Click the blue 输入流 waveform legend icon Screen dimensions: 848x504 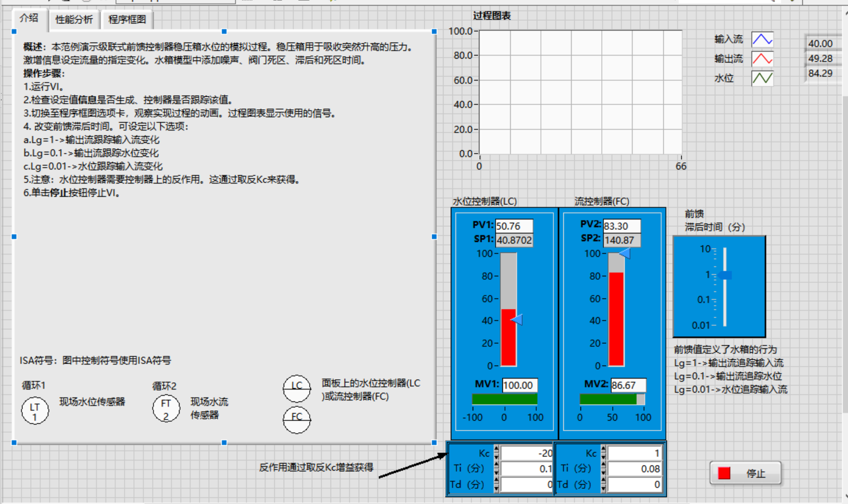(x=762, y=39)
